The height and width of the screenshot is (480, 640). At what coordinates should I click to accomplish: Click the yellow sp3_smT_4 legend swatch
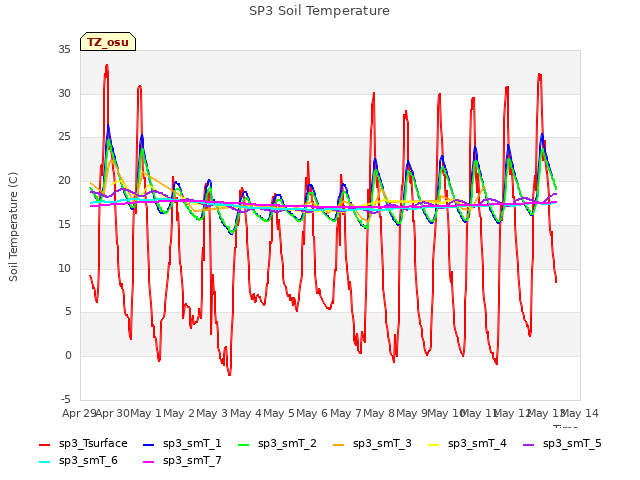[434, 444]
